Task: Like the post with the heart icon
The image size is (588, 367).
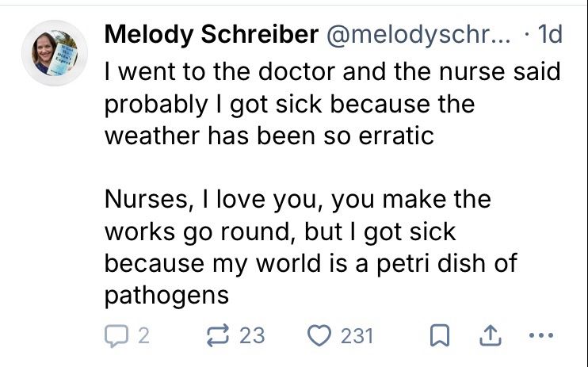Action: 319,336
